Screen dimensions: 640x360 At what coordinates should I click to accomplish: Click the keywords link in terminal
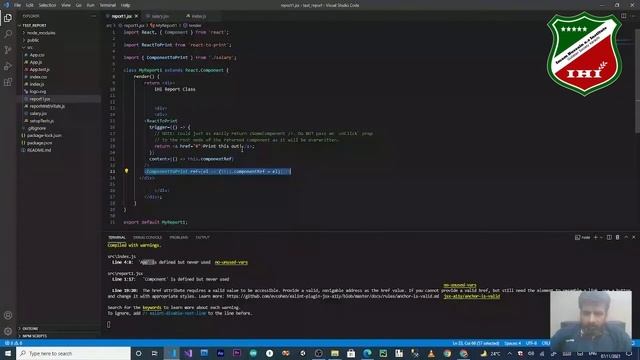[152, 307]
